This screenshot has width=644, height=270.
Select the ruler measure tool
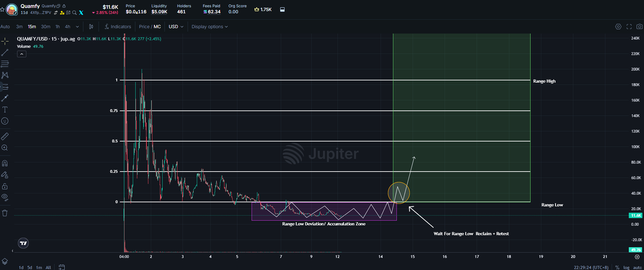pyautogui.click(x=5, y=136)
